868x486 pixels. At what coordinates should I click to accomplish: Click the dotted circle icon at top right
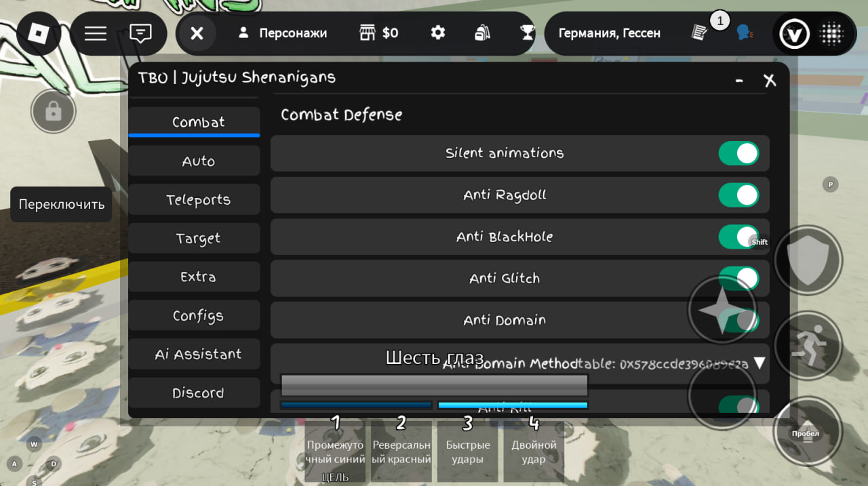831,33
